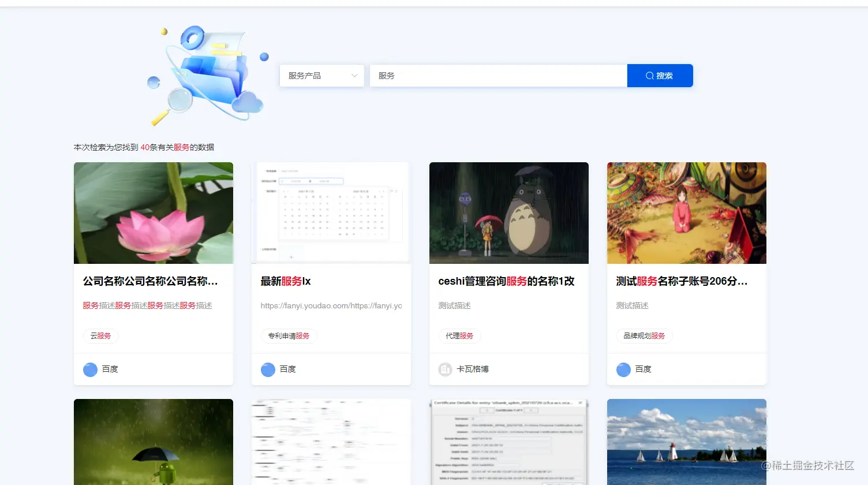
Task: Open the 服务产品 category dropdown
Action: tap(321, 76)
